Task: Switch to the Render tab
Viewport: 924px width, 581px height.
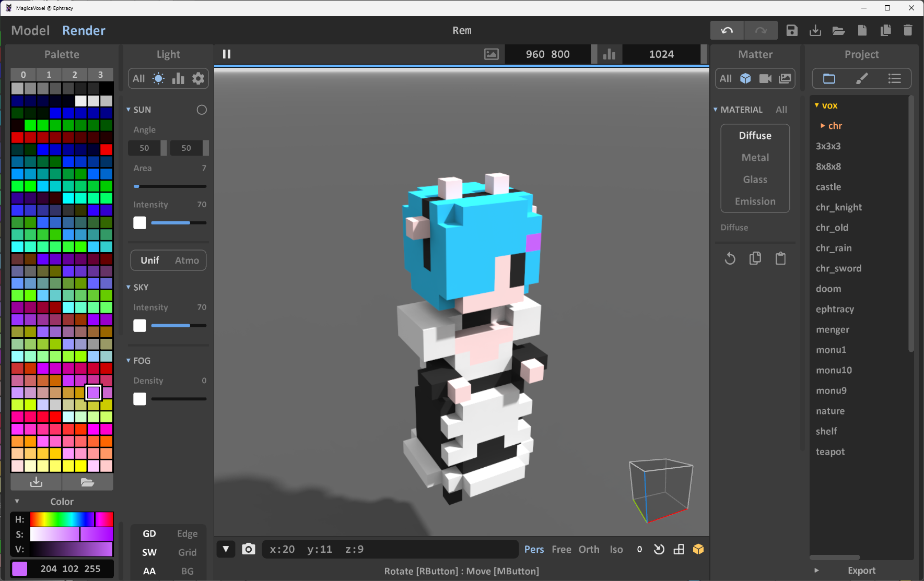Action: (x=84, y=30)
